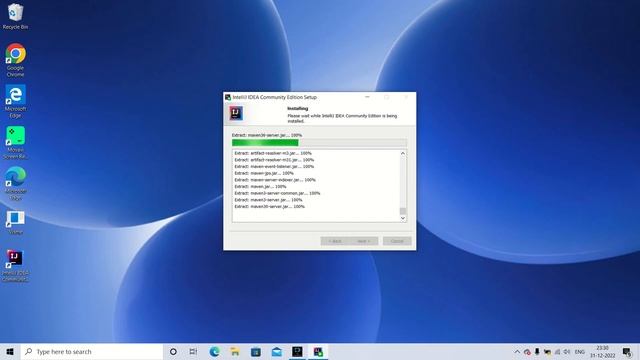The image size is (640, 360).
Task: Click the install log scrollbar thumb
Action: click(403, 211)
